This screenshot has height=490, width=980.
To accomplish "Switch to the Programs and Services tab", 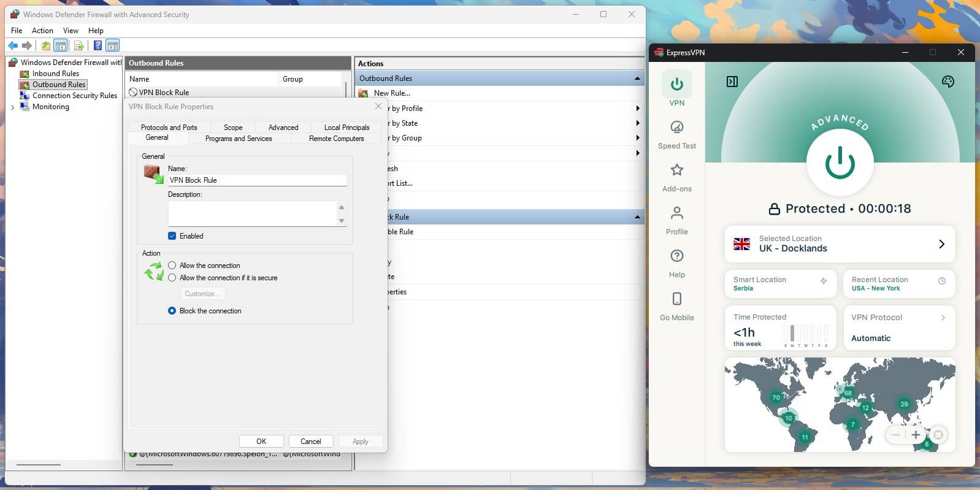I will pos(239,139).
